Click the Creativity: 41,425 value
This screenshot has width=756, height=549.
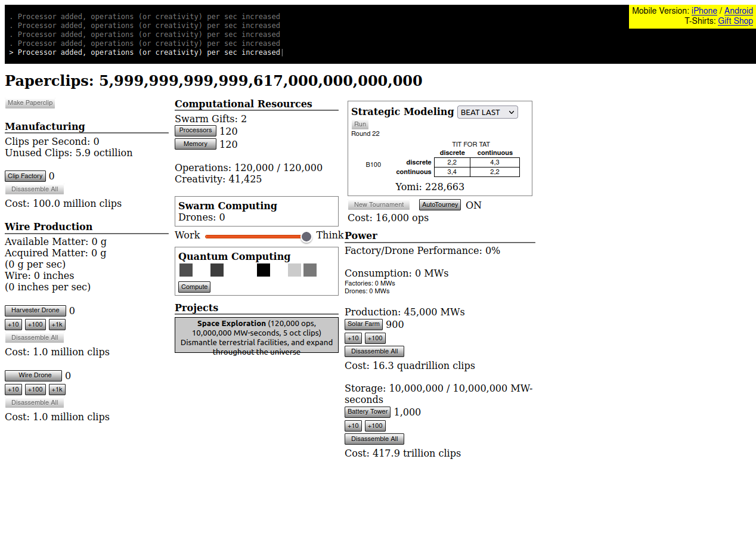coord(218,179)
